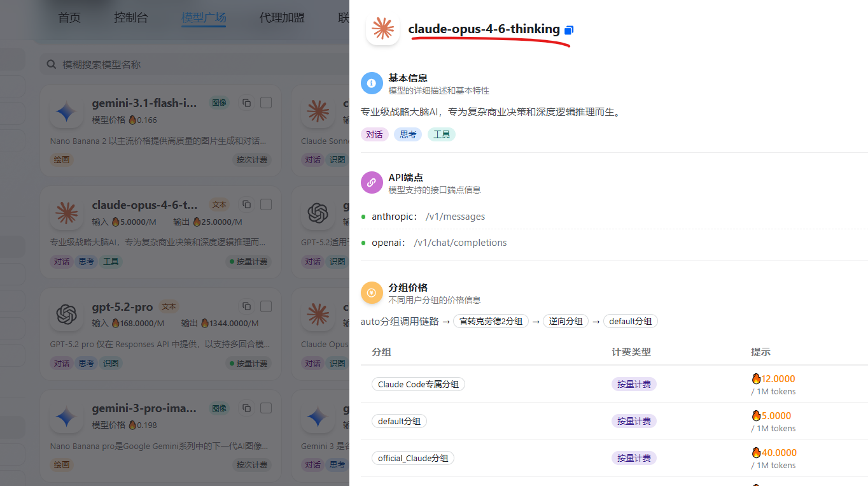Click the orange icon beside 分组价格
Image resolution: width=868 pixels, height=486 pixels.
372,293
